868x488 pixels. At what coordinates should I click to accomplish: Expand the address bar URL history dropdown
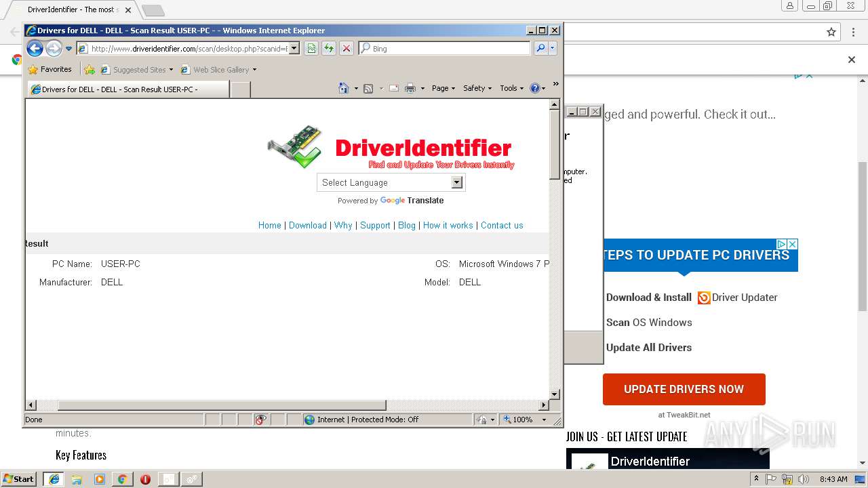click(294, 48)
